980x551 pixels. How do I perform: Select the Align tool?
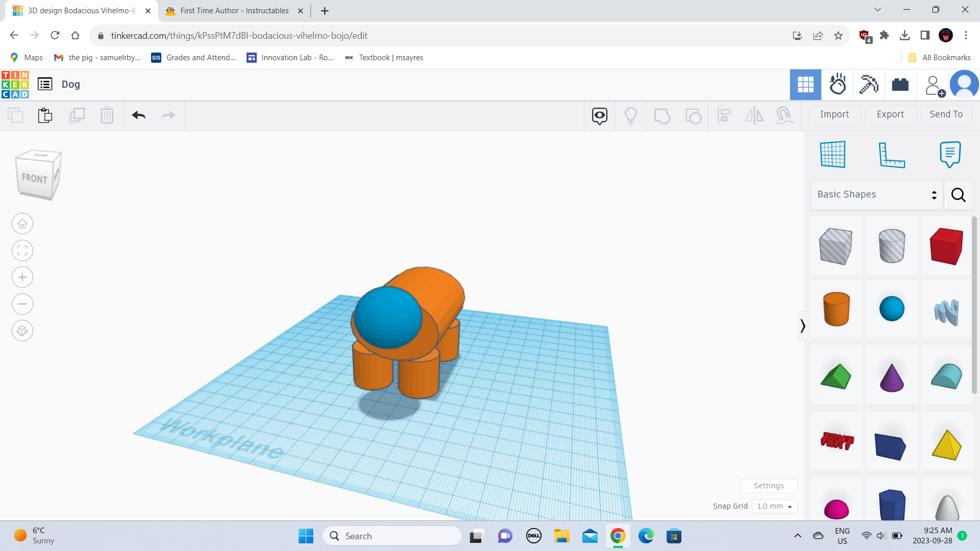coord(724,115)
